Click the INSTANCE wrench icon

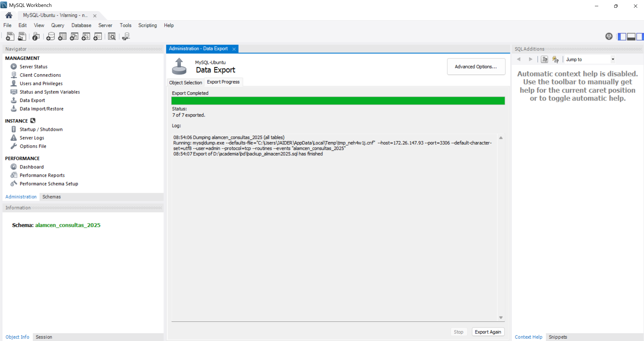(x=33, y=121)
